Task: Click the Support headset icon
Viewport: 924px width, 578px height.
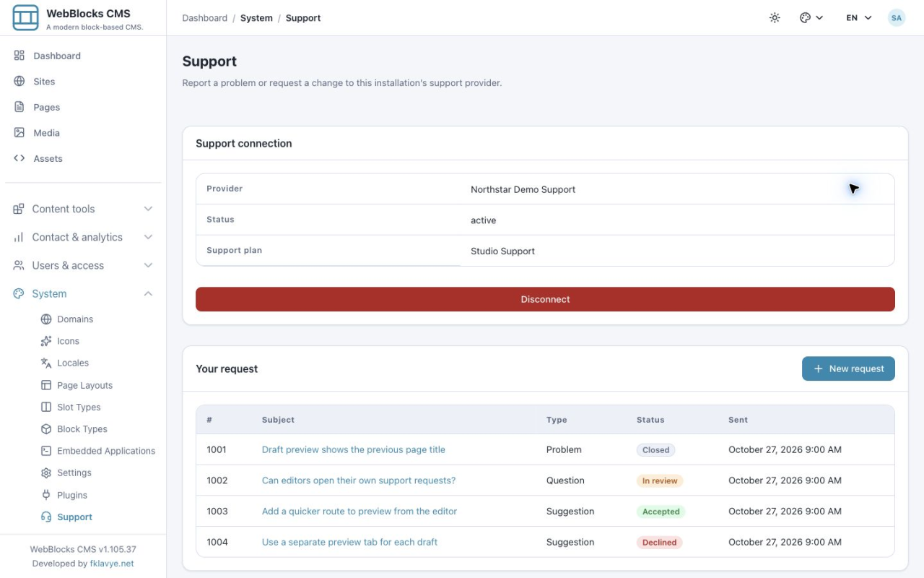Action: 46,517
